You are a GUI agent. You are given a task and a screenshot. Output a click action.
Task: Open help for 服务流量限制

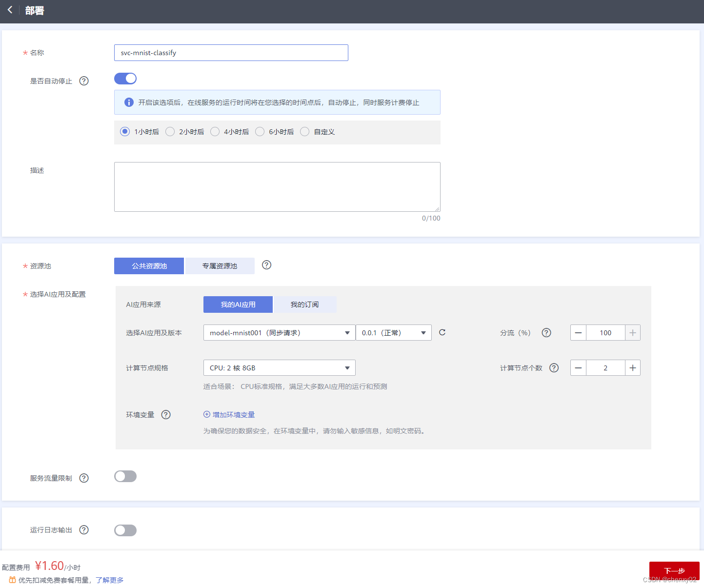[x=84, y=478]
